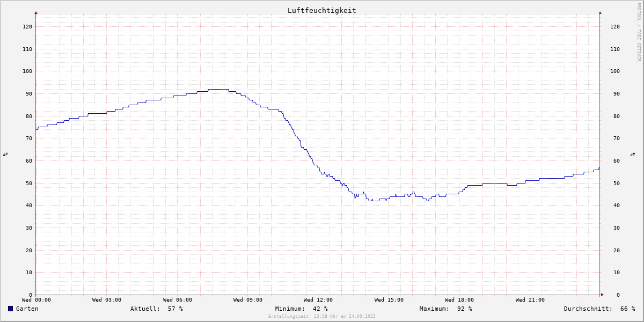
Task: Select the Wed 06:00 time axis label
Action: pyautogui.click(x=177, y=300)
